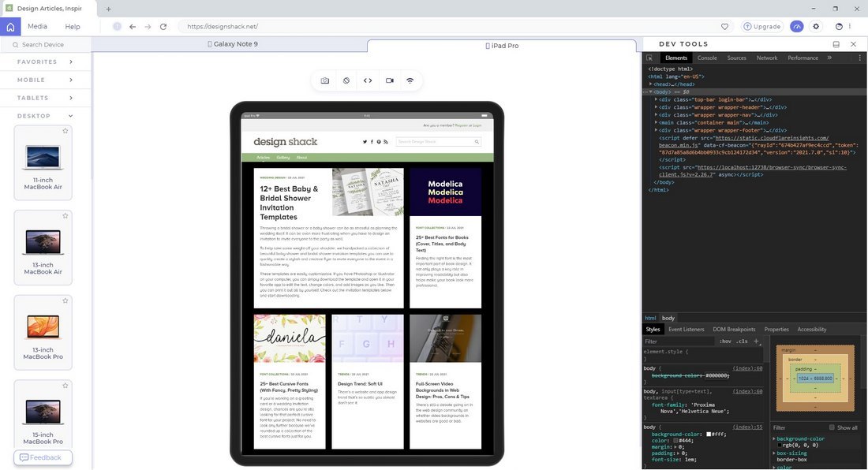868x470 pixels.
Task: Expand the main container element
Action: tap(656, 123)
